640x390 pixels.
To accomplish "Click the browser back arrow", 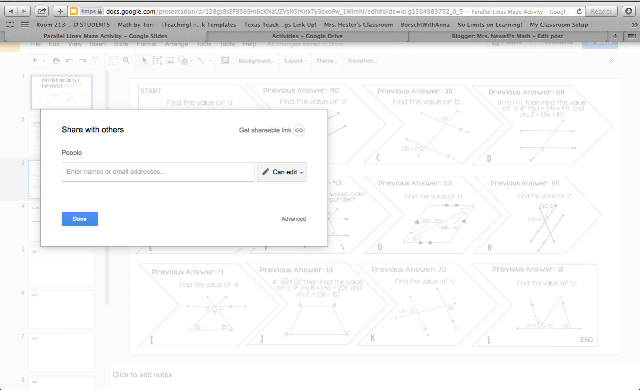I will coord(11,11).
